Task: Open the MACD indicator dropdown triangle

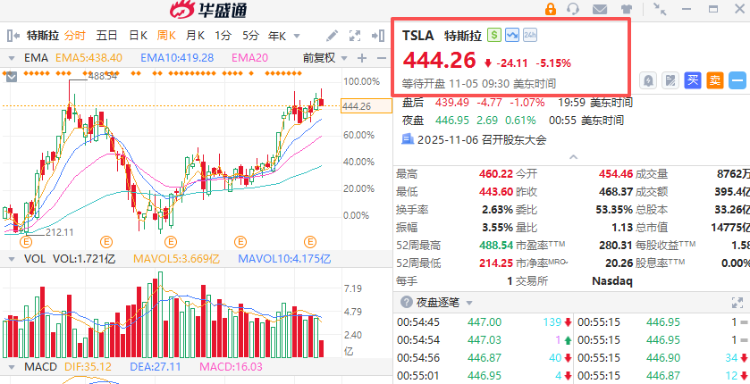Action: click(x=11, y=367)
